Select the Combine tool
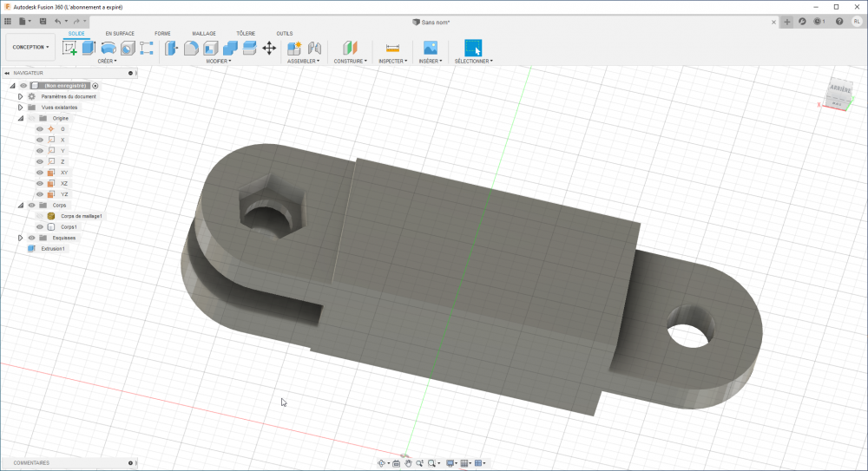The image size is (868, 471). pos(230,49)
